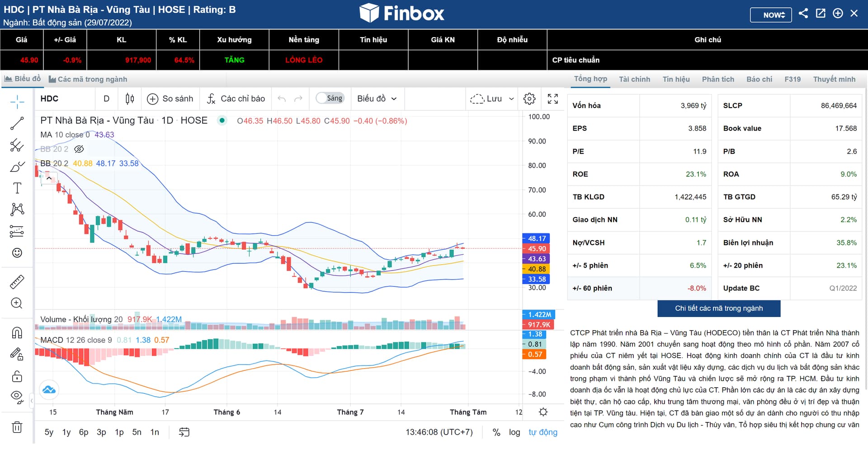Share this stock page
This screenshot has height=455, width=868.
(x=803, y=13)
